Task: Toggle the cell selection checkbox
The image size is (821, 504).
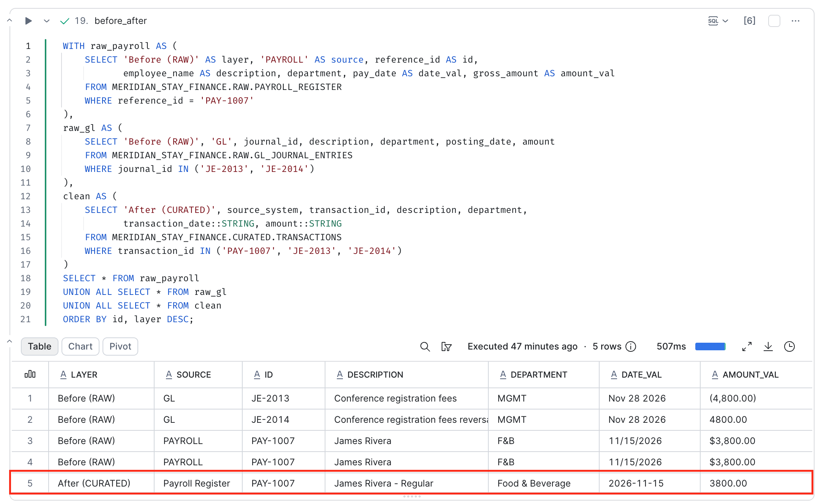Action: click(x=774, y=20)
